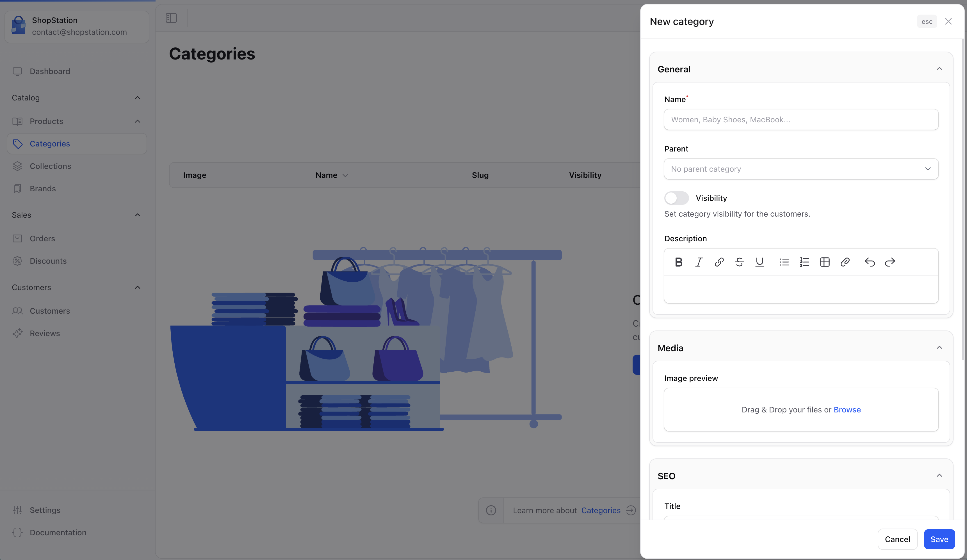Apply strikethrough formatting in description

coord(740,262)
